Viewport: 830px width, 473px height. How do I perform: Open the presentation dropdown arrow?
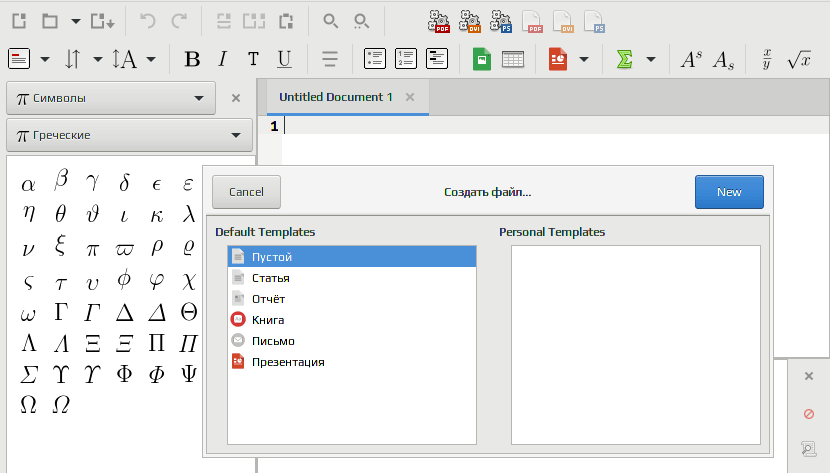[x=584, y=59]
